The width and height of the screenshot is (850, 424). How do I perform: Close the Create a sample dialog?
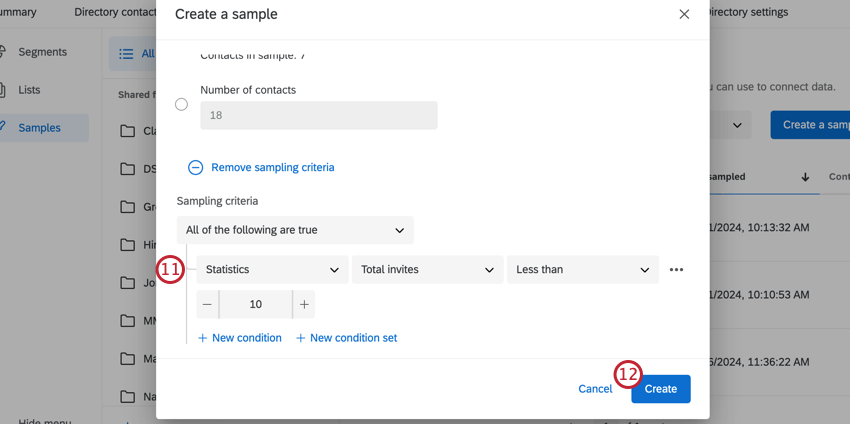[684, 15]
